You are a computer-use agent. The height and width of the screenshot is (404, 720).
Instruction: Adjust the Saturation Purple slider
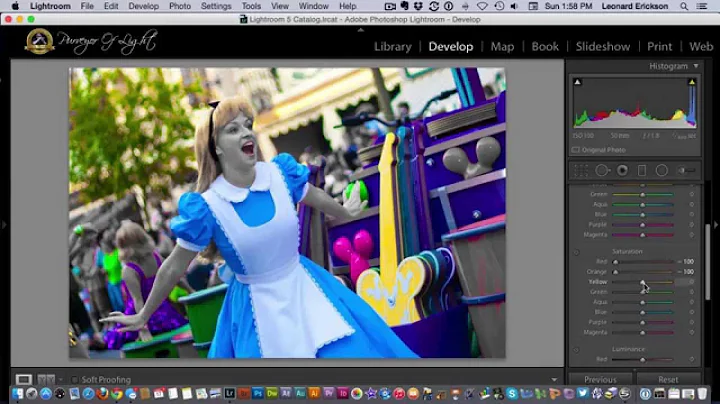click(x=642, y=322)
